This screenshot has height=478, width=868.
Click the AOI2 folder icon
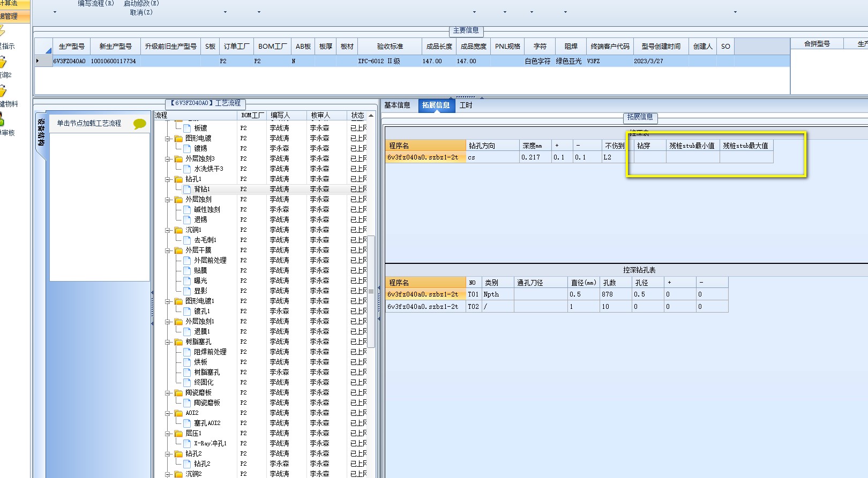[178, 413]
